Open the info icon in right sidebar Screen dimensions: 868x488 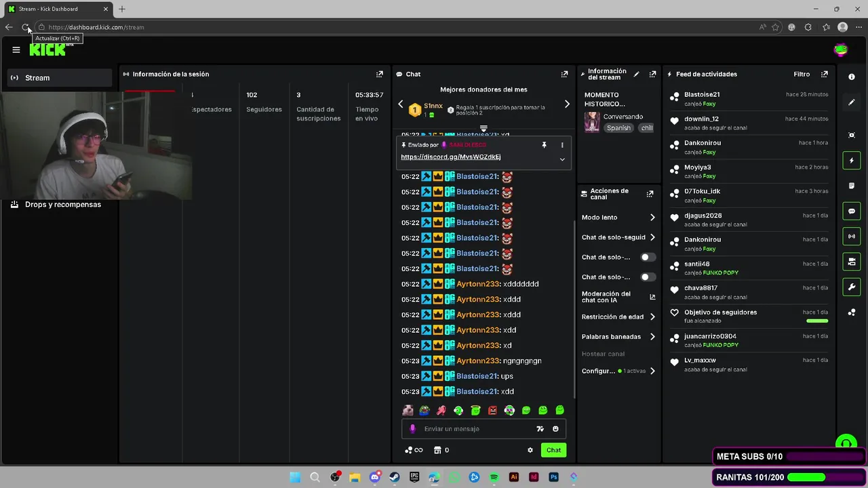point(852,77)
